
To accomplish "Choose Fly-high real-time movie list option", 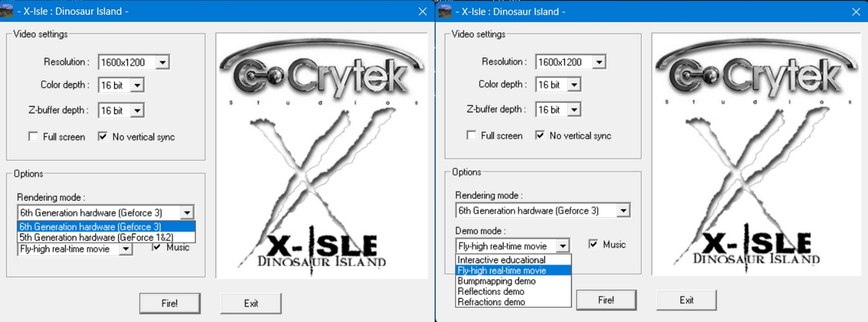I will coord(513,270).
